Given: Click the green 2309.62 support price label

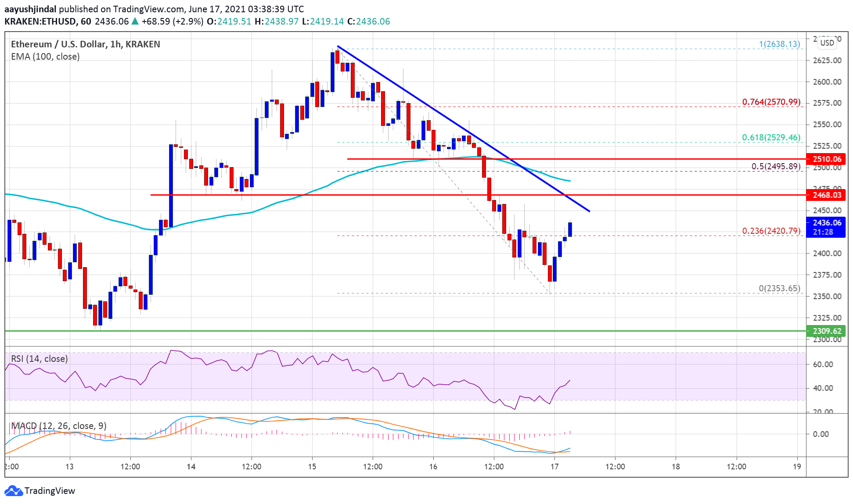Looking at the screenshot, I should pos(827,331).
